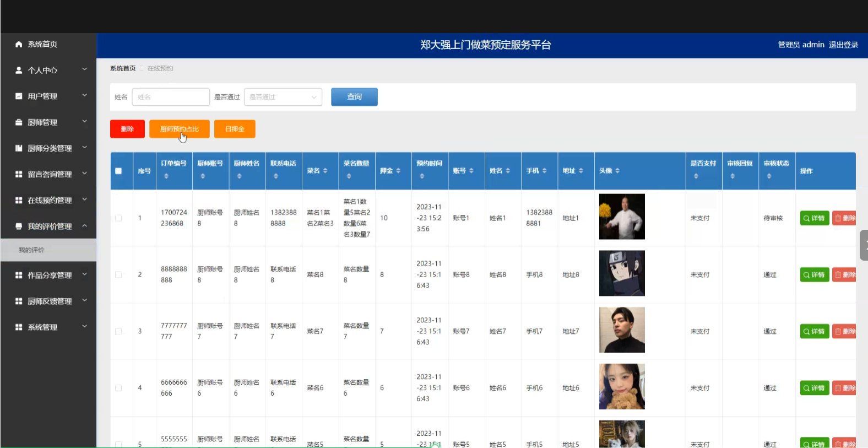Click the blue 查询 search button
Screen dimensions: 868x448
[x=354, y=97]
